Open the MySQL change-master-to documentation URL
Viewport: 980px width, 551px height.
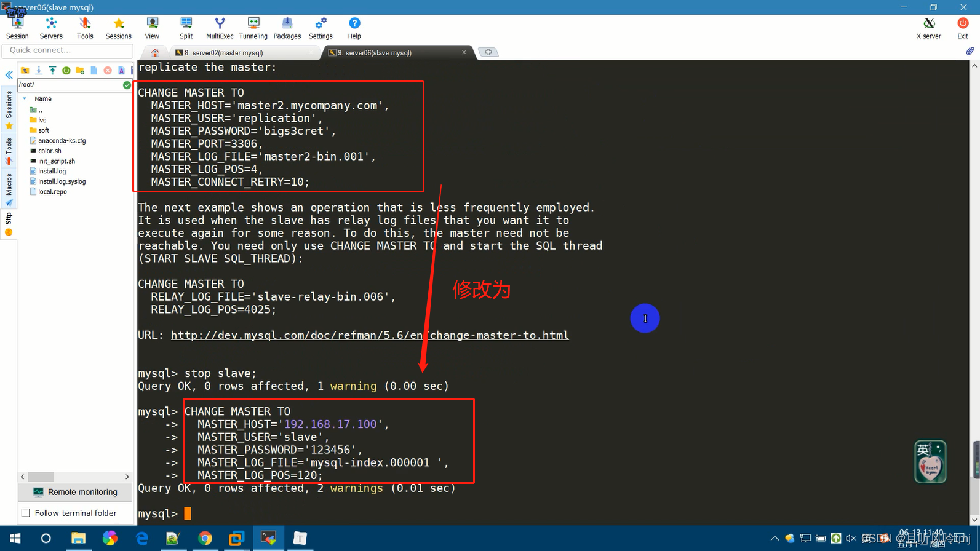tap(370, 335)
